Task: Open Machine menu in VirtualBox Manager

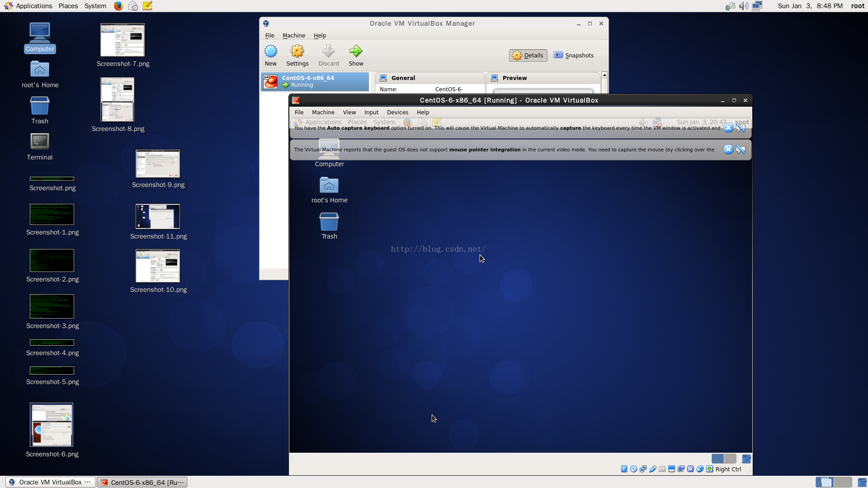Action: (294, 35)
